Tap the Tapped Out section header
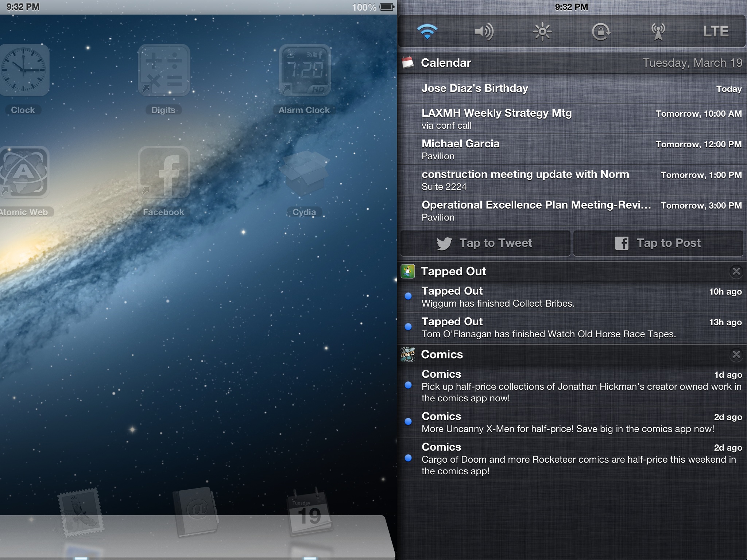 [x=572, y=271]
